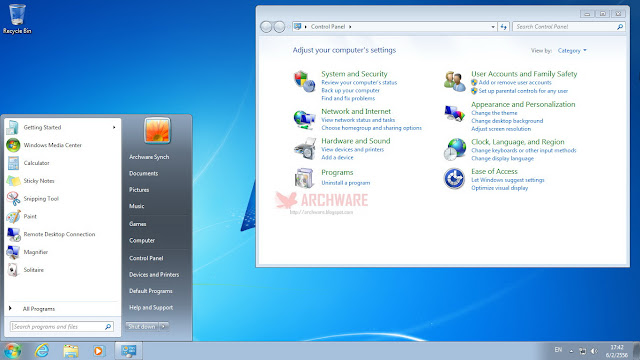
Task: Click the Start orb on the taskbar
Action: click(x=12, y=351)
